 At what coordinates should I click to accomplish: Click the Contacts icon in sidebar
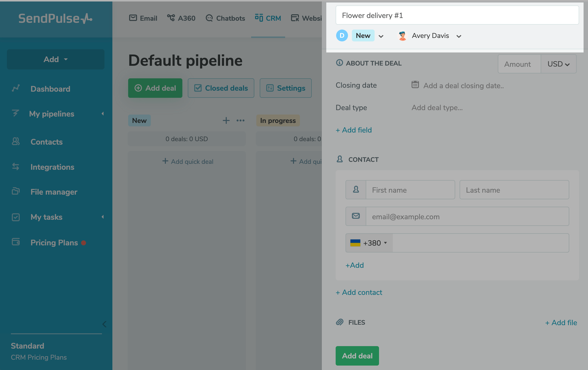click(x=16, y=142)
